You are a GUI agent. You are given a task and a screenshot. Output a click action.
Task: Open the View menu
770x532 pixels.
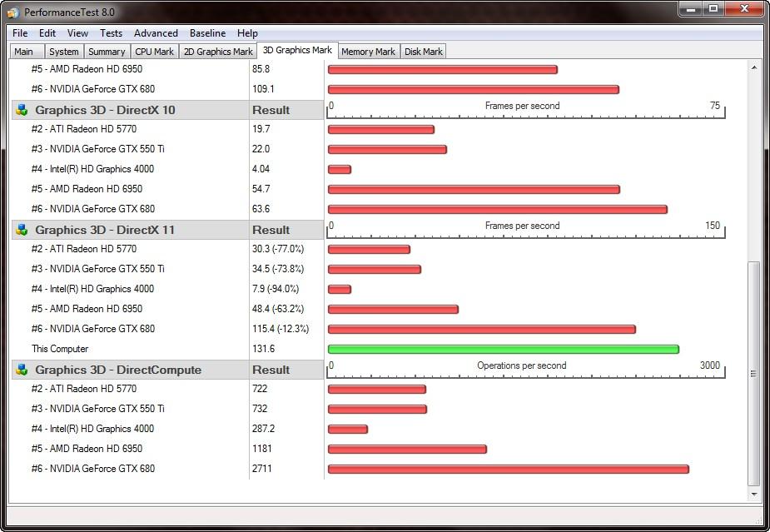point(77,33)
